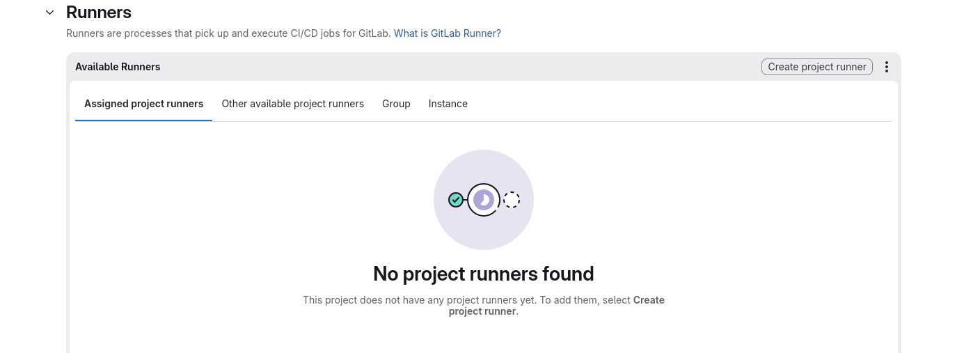Screen dimensions: 980x353
Task: Click the 'This project does not have any' message
Action: [484, 306]
